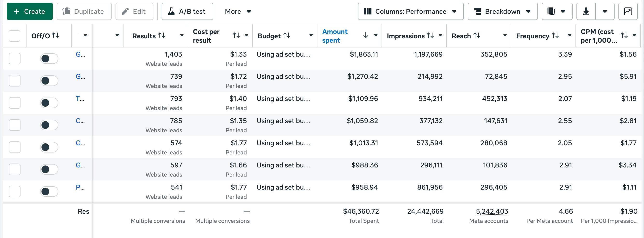Expand export options arrow

tap(605, 12)
